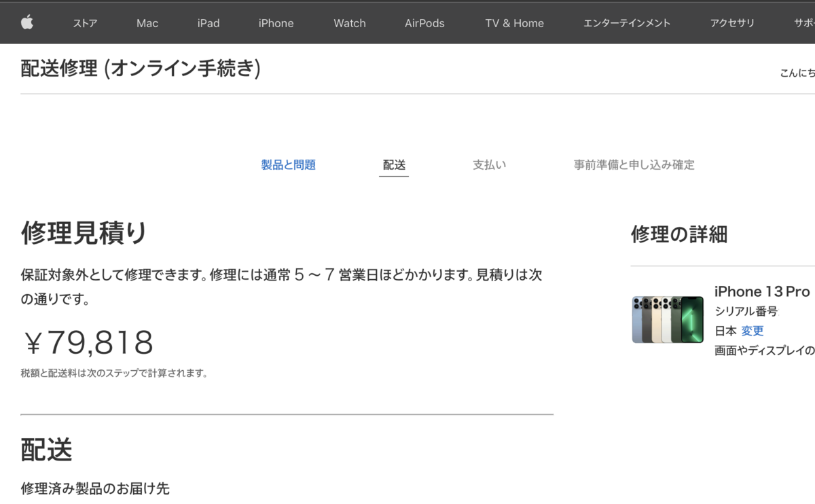The image size is (815, 504).
Task: Select the 支払い step tab
Action: tap(490, 164)
